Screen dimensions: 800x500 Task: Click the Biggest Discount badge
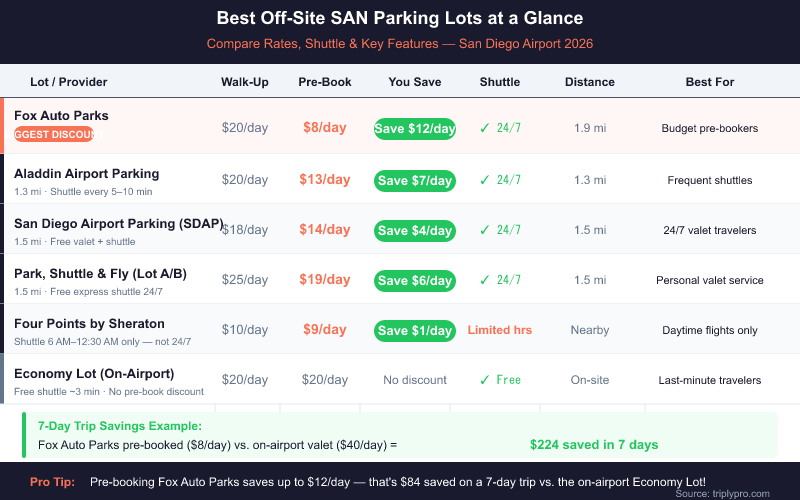53,135
